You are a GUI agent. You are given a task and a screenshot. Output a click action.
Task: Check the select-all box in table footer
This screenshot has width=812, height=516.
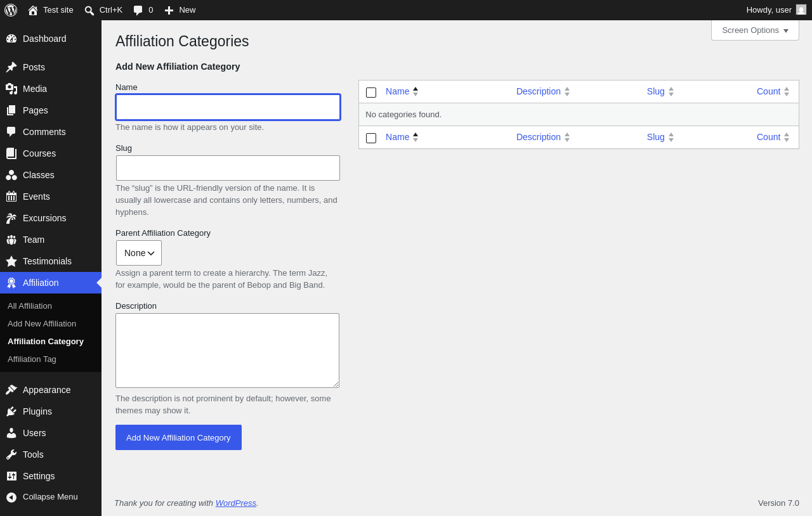pos(371,138)
